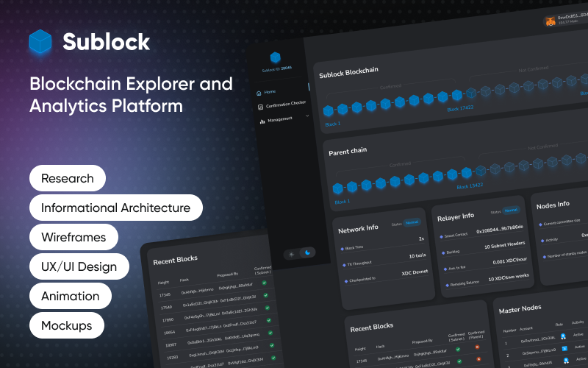Click height 17890 in the left Recent Blocks
The height and width of the screenshot is (368, 588).
pyautogui.click(x=168, y=320)
